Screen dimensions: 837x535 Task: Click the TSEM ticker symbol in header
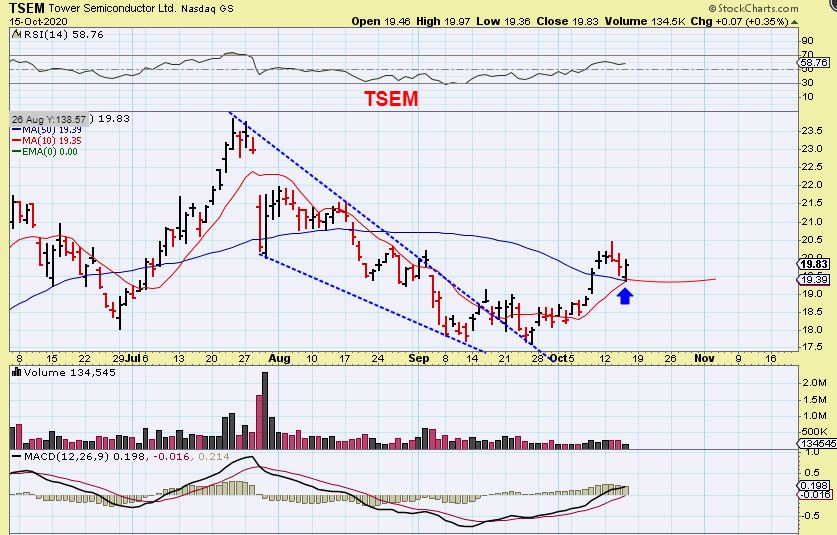27,8
